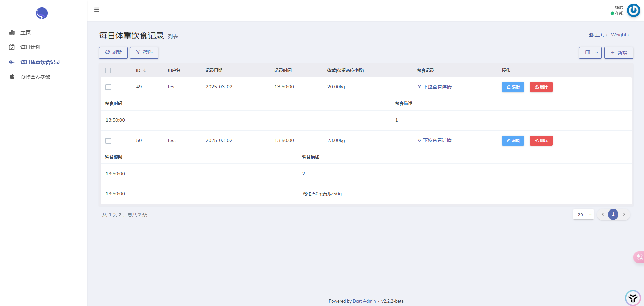Click the 体重(保留两位小数) column header
The image size is (644, 306).
[x=345, y=70]
